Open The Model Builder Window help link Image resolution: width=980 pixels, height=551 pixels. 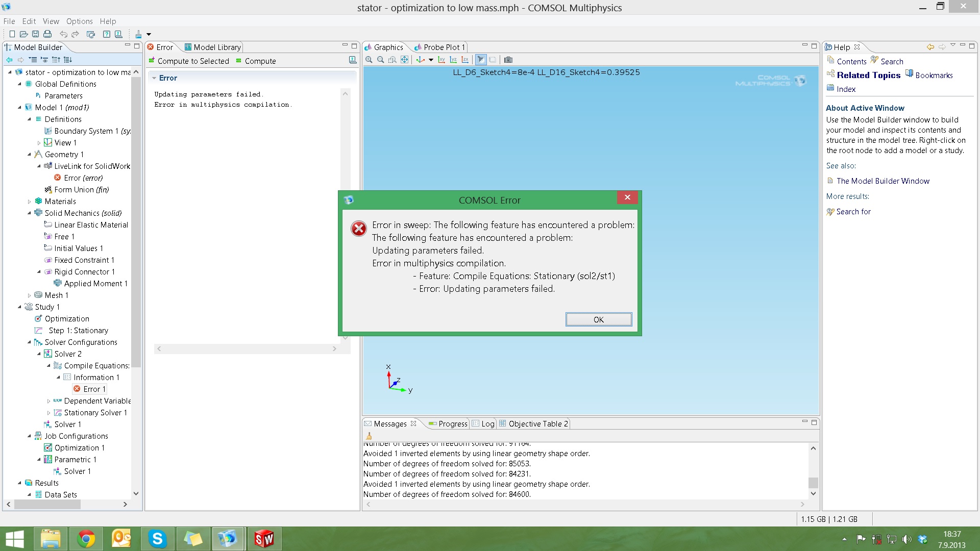tap(883, 181)
